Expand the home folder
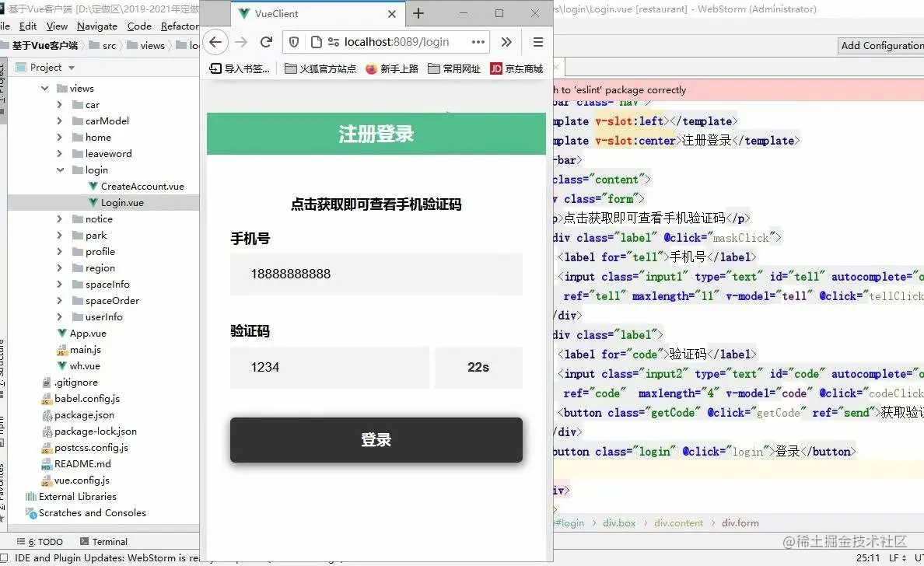The height and width of the screenshot is (566, 924). pos(60,138)
